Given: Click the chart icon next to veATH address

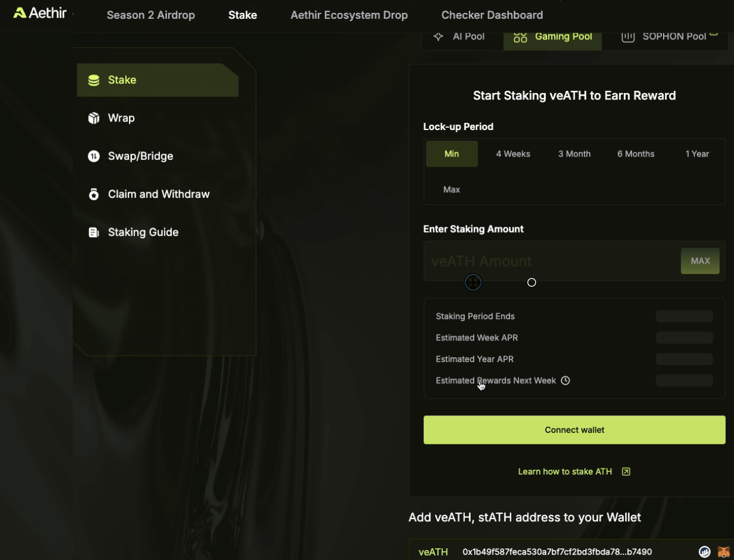Looking at the screenshot, I should [x=705, y=552].
